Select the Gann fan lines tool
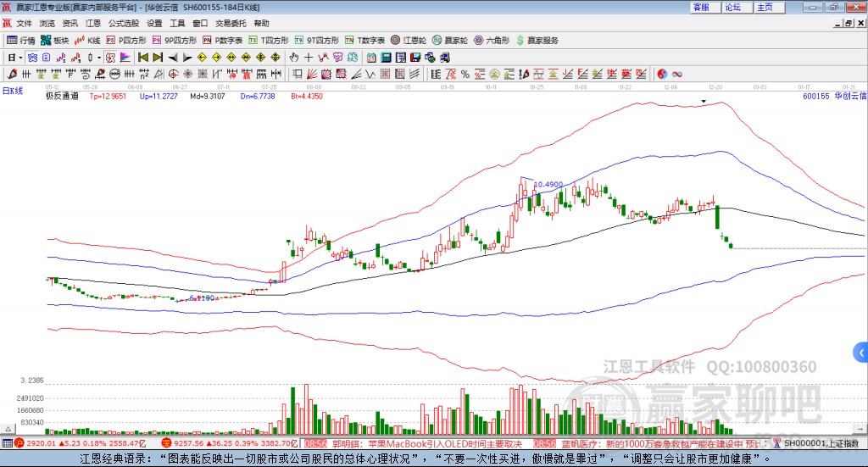 click(x=311, y=74)
